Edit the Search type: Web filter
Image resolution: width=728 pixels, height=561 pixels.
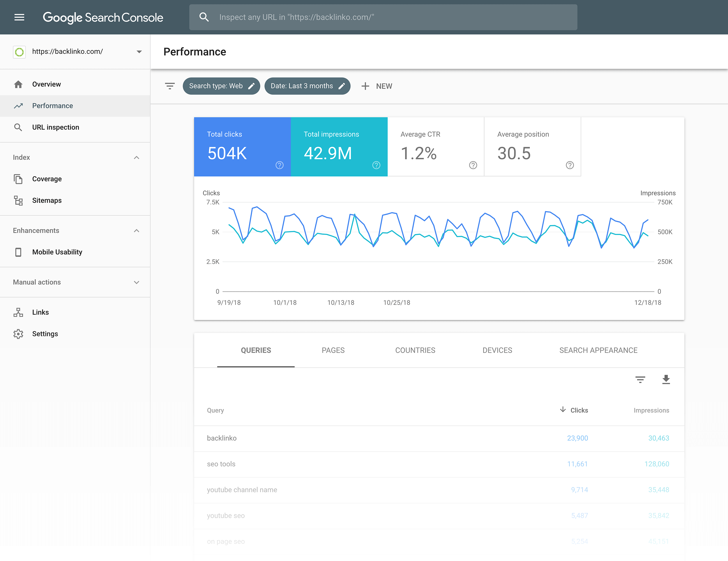221,86
